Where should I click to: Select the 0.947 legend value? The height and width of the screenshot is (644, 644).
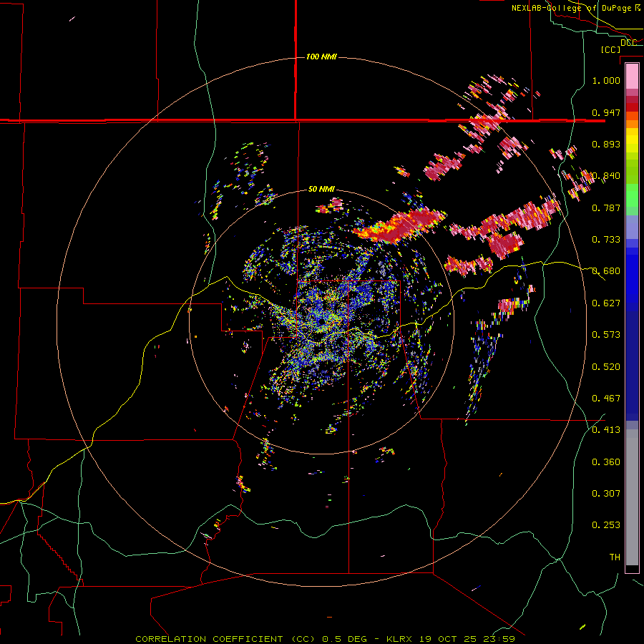606,112
